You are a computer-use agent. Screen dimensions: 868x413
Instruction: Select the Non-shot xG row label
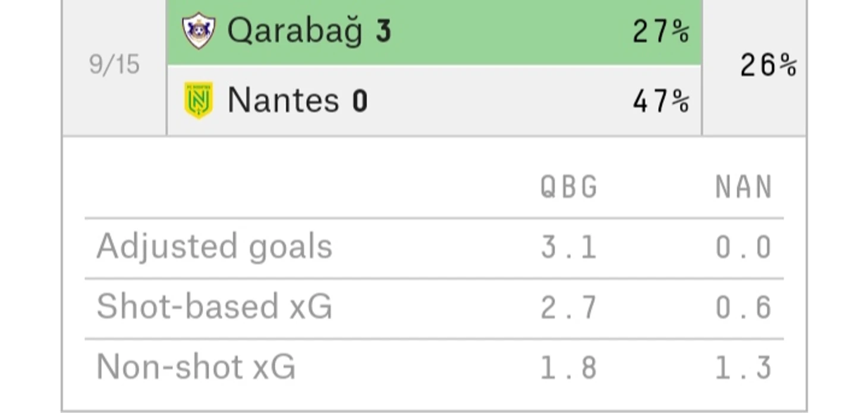tap(196, 367)
